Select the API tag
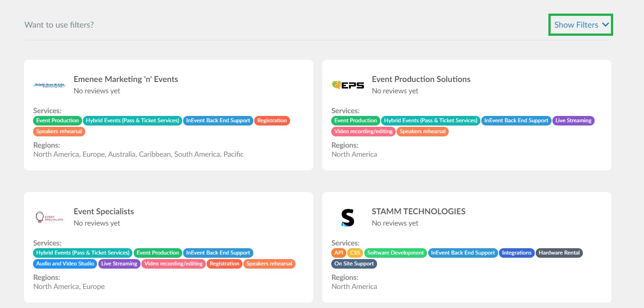644x308 pixels. (339, 253)
